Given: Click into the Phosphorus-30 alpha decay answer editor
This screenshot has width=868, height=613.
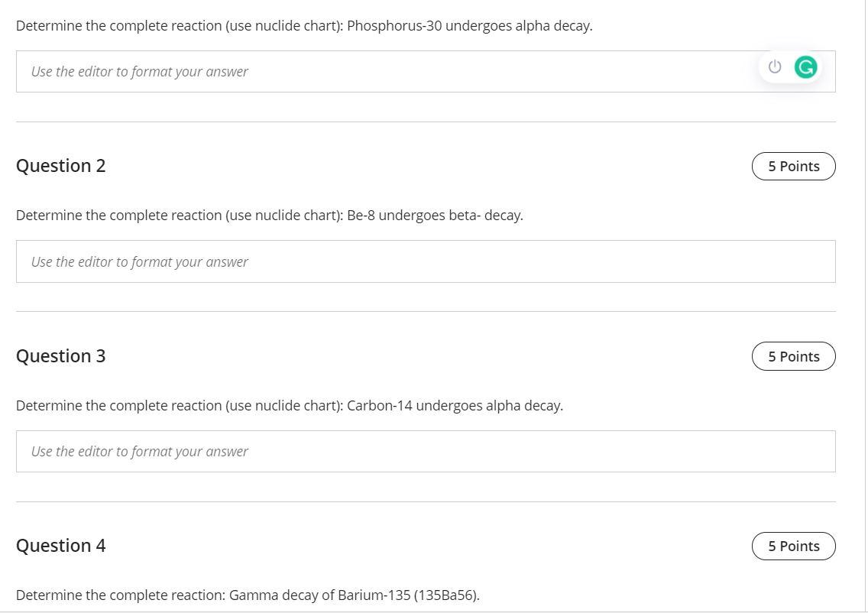Looking at the screenshot, I should point(306,71).
